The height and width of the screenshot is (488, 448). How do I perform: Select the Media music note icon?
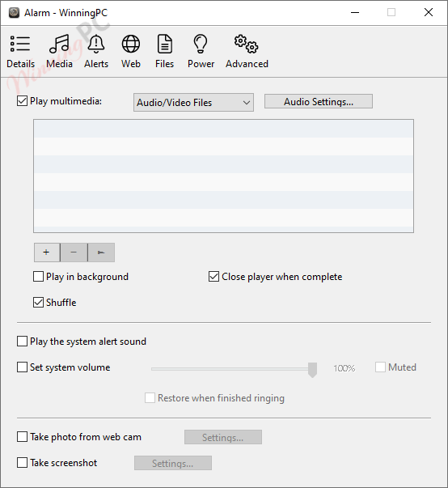coord(59,44)
